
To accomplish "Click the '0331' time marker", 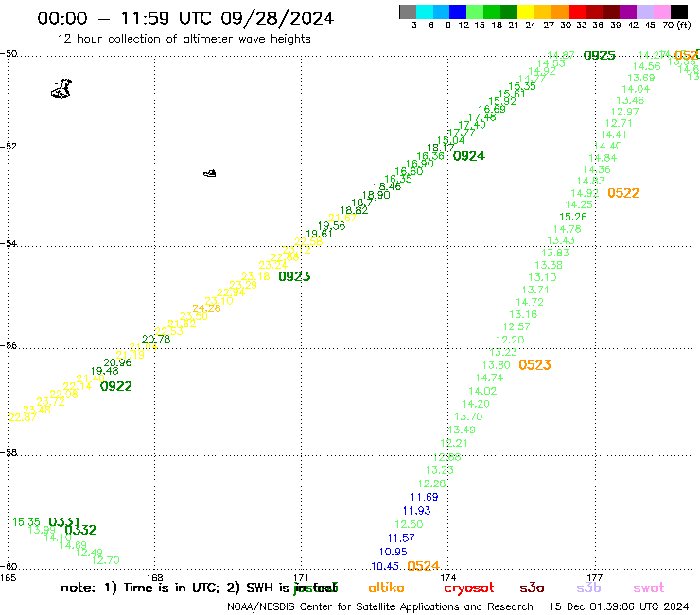I will point(64,521).
